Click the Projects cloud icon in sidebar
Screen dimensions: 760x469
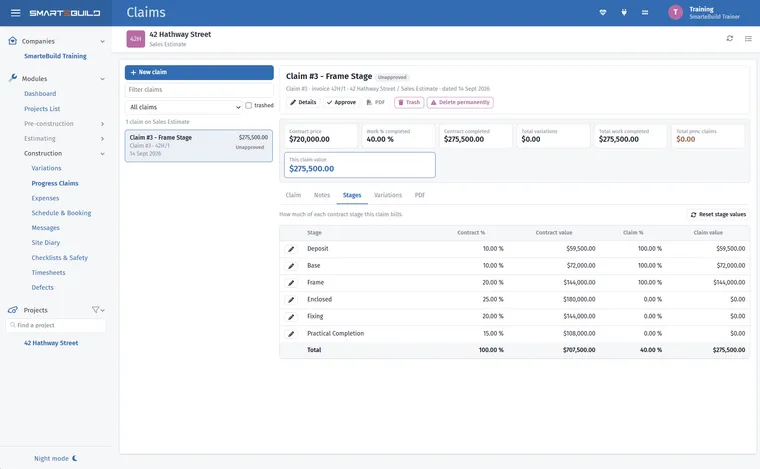(x=13, y=310)
